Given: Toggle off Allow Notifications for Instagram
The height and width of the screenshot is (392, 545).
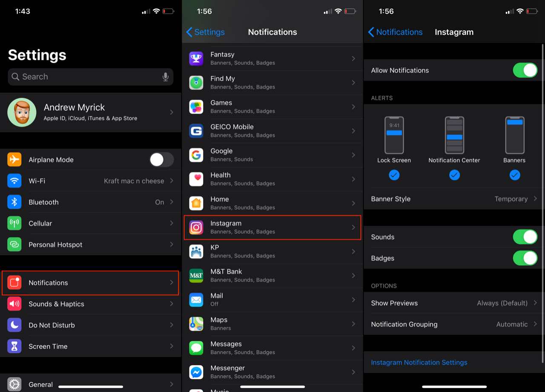Looking at the screenshot, I should tap(525, 70).
